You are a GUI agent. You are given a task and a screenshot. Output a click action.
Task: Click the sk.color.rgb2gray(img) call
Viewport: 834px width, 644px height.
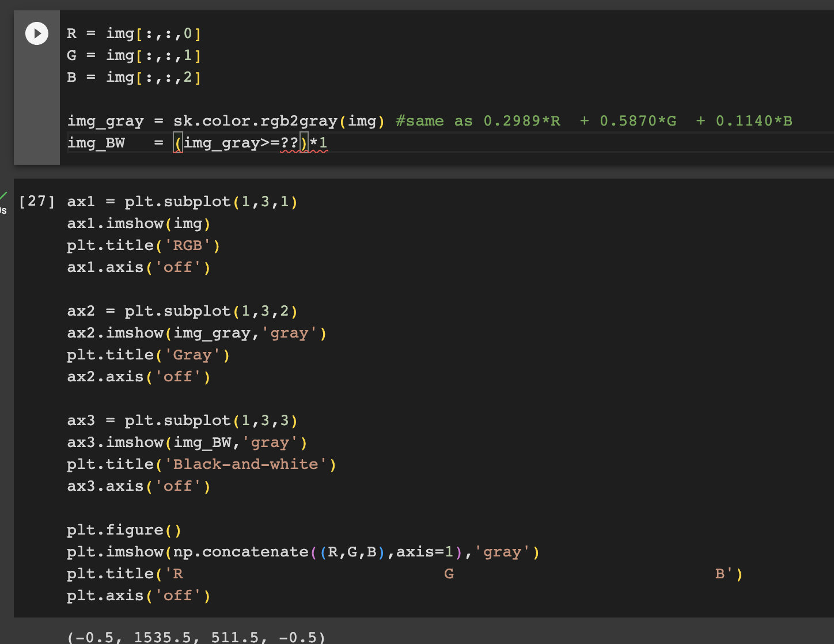click(279, 121)
